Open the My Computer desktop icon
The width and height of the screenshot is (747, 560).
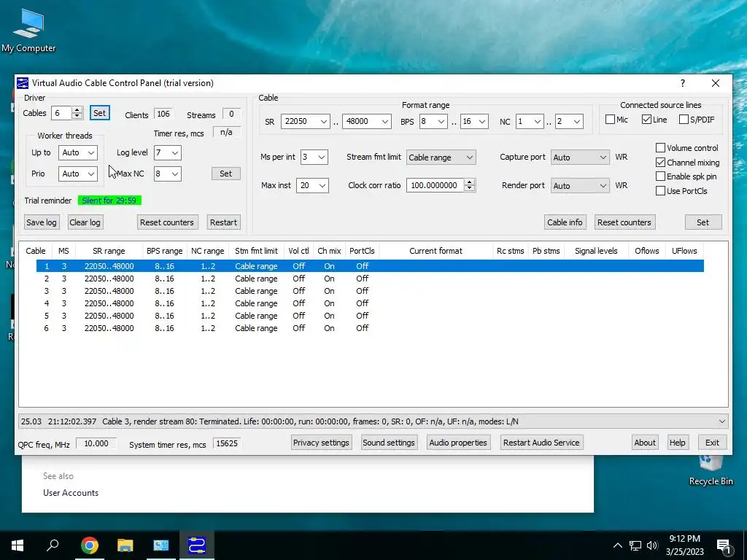click(x=28, y=30)
